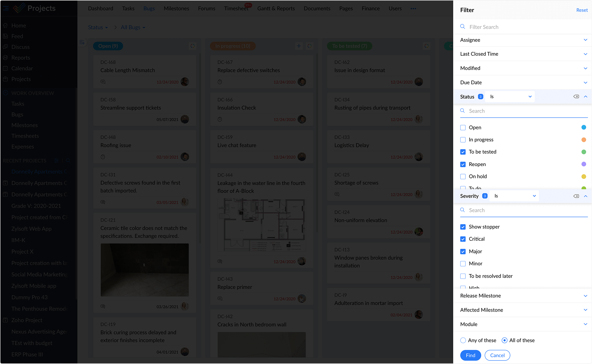
Task: Click the Filter Search magnifier icon
Action: pyautogui.click(x=462, y=27)
